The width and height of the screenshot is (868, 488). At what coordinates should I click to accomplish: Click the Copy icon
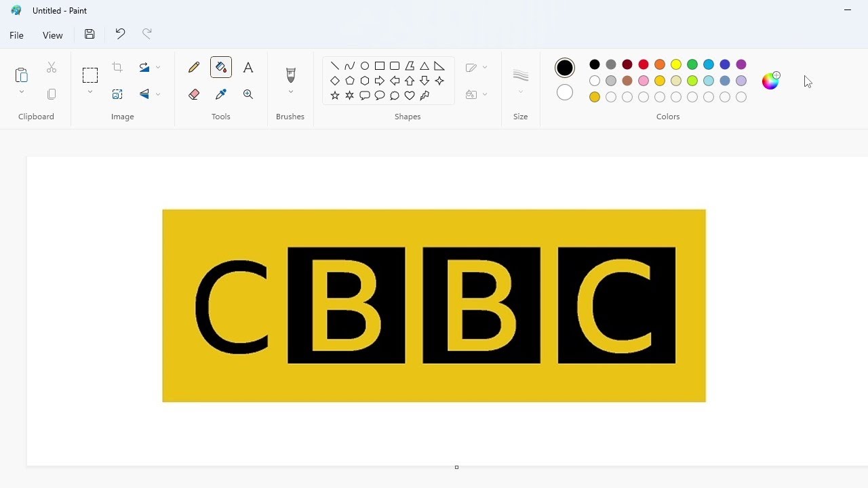[52, 94]
